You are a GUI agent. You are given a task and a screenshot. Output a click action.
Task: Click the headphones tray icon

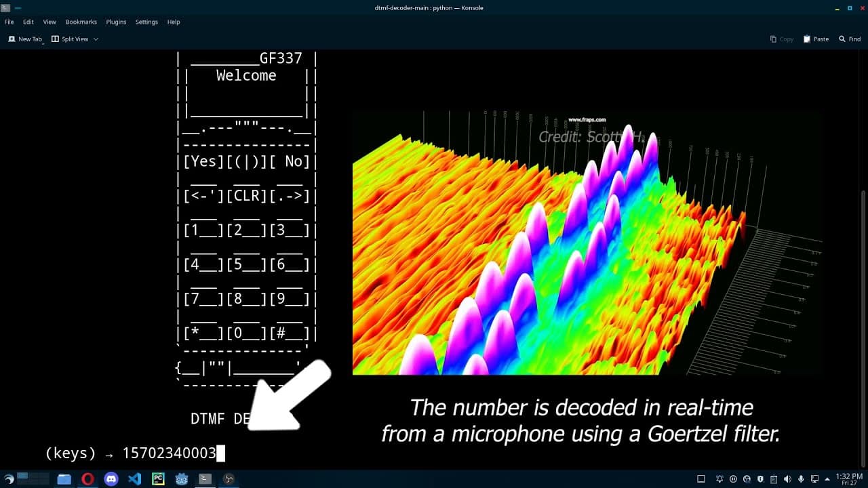tap(747, 479)
